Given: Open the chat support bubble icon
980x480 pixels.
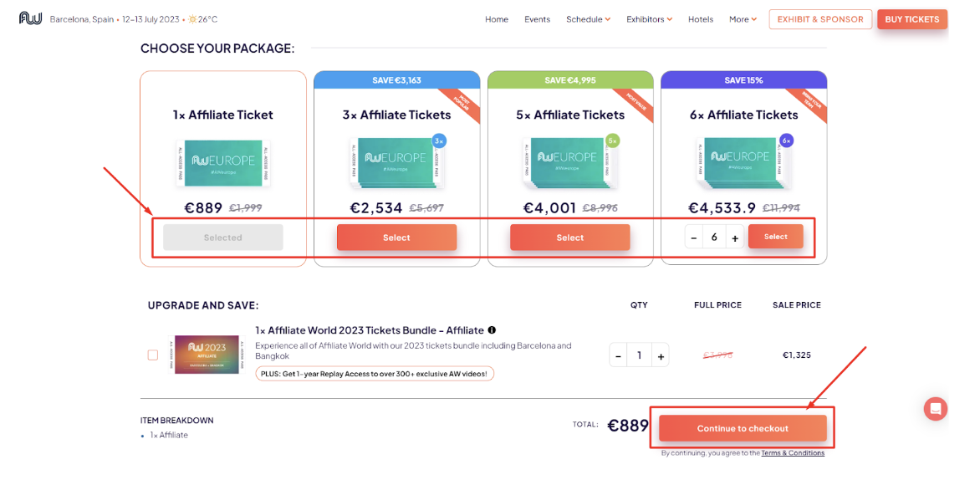Looking at the screenshot, I should tap(935, 409).
